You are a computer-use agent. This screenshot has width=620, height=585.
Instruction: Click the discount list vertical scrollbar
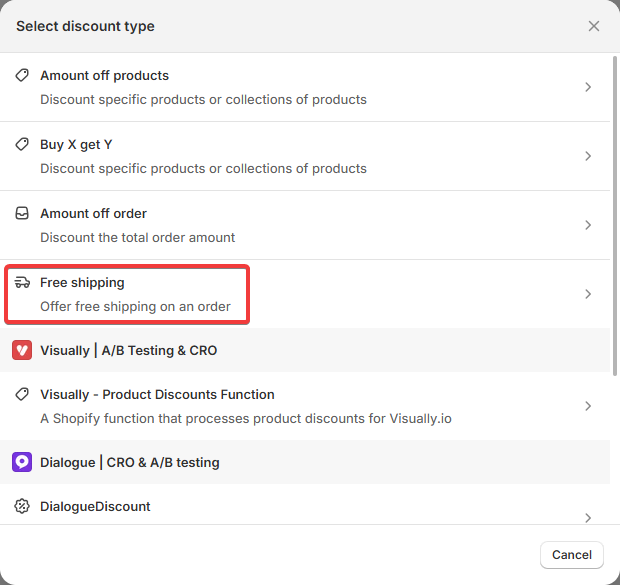tap(615, 216)
